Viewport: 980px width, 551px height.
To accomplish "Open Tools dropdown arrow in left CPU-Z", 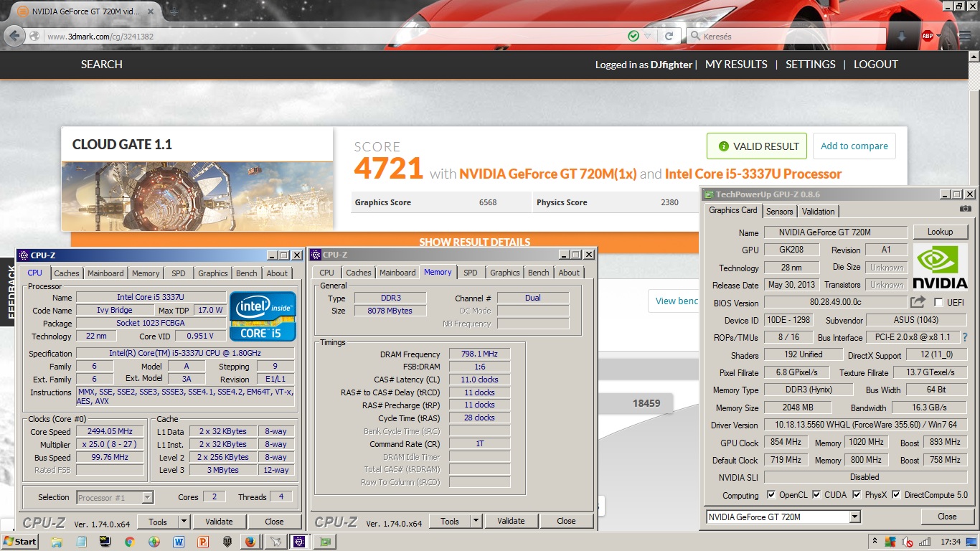I will (x=184, y=522).
